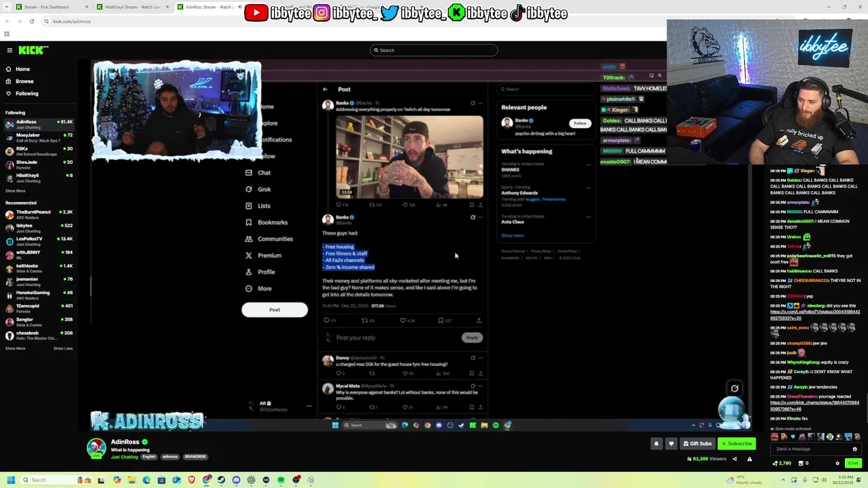Open RSKx channel from sidebar

coord(39,151)
